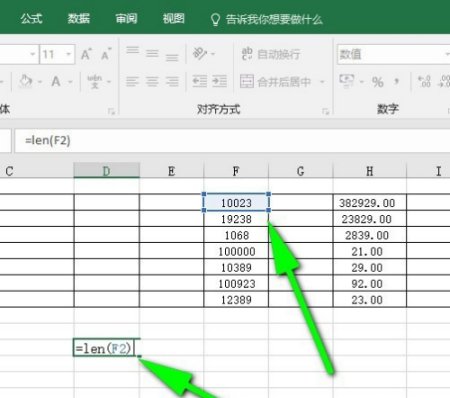This screenshot has width=450, height=398.
Task: Click cell containing 21.00
Action: pyautogui.click(x=370, y=251)
